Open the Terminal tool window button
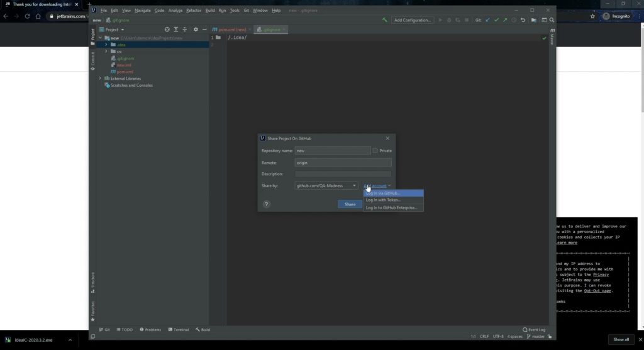 [x=179, y=329]
